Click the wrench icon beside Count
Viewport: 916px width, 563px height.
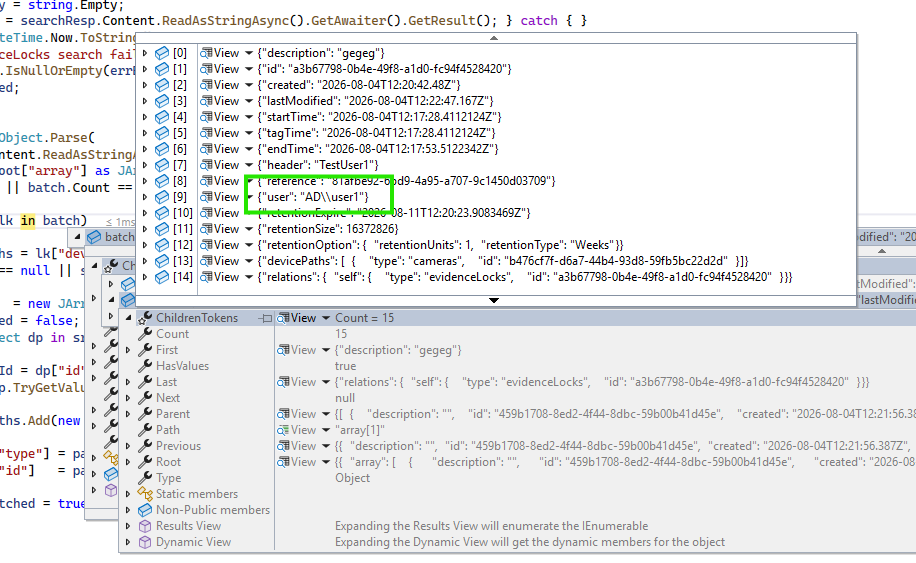click(145, 334)
